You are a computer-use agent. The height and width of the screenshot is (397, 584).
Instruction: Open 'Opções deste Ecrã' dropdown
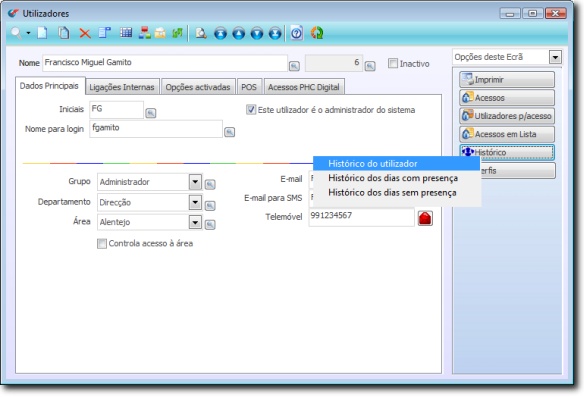(x=555, y=57)
